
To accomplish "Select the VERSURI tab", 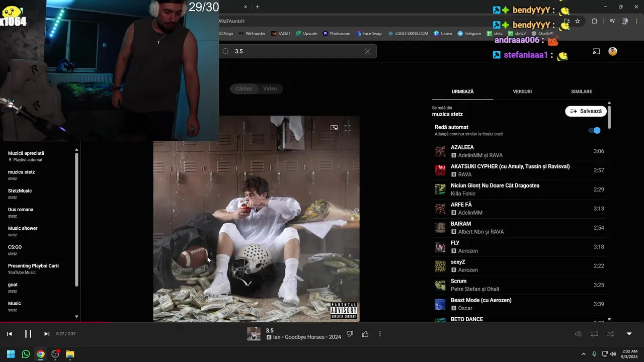I will point(522,92).
